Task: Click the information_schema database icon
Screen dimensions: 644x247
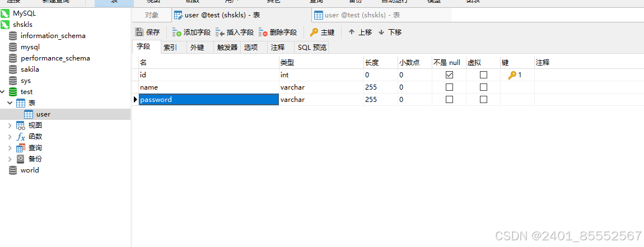Action: 13,36
